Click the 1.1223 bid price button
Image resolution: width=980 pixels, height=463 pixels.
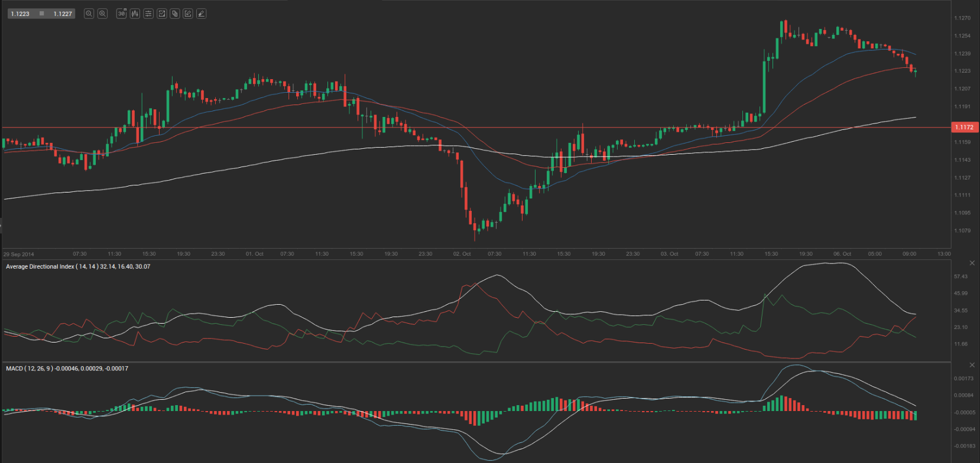[21, 14]
